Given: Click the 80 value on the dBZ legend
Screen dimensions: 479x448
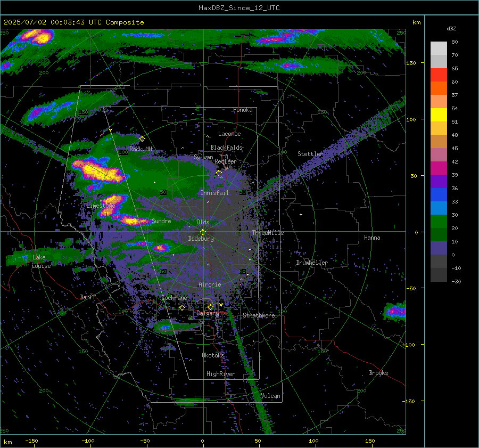Looking at the screenshot, I should (x=455, y=42).
